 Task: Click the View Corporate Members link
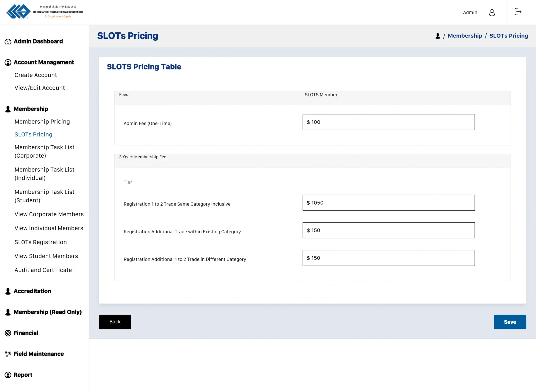coord(49,214)
